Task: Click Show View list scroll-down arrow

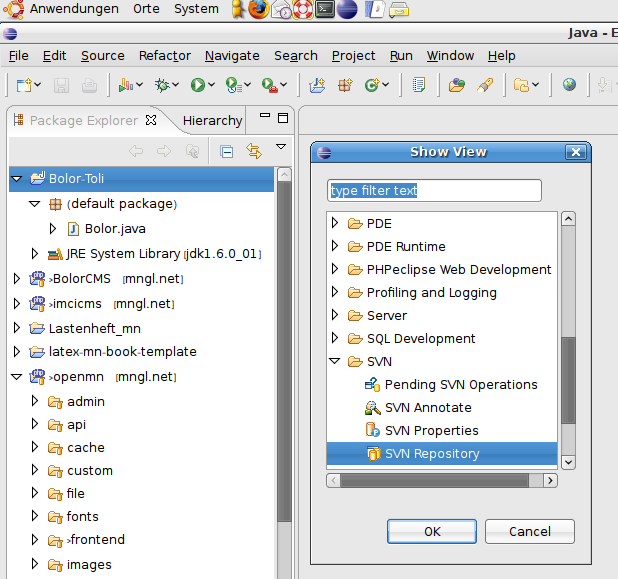Action: [568, 462]
